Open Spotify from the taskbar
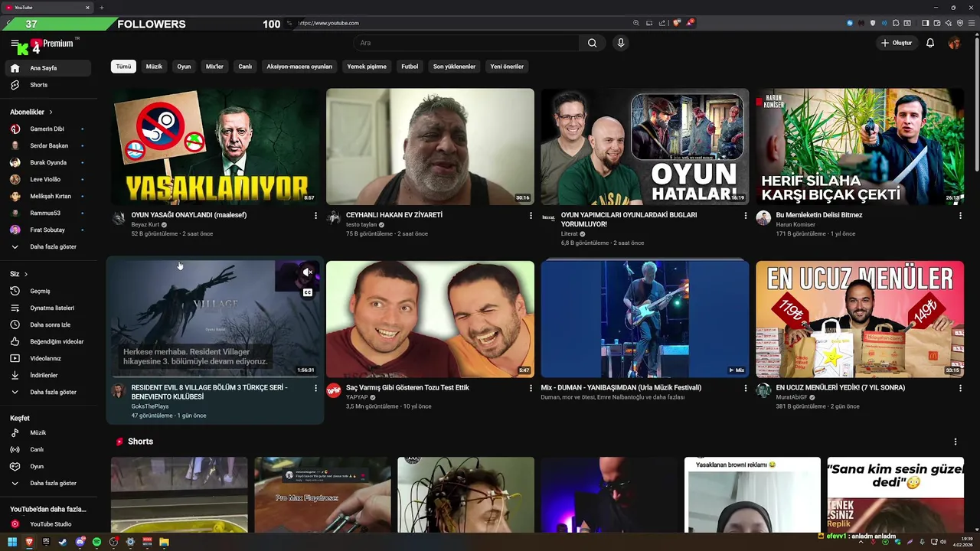Viewport: 980px width, 551px height. point(96,542)
